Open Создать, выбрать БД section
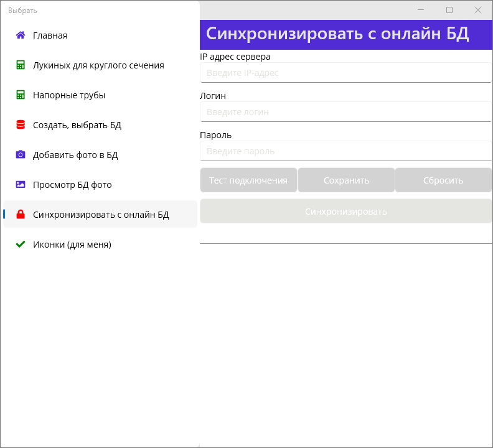 click(x=77, y=125)
